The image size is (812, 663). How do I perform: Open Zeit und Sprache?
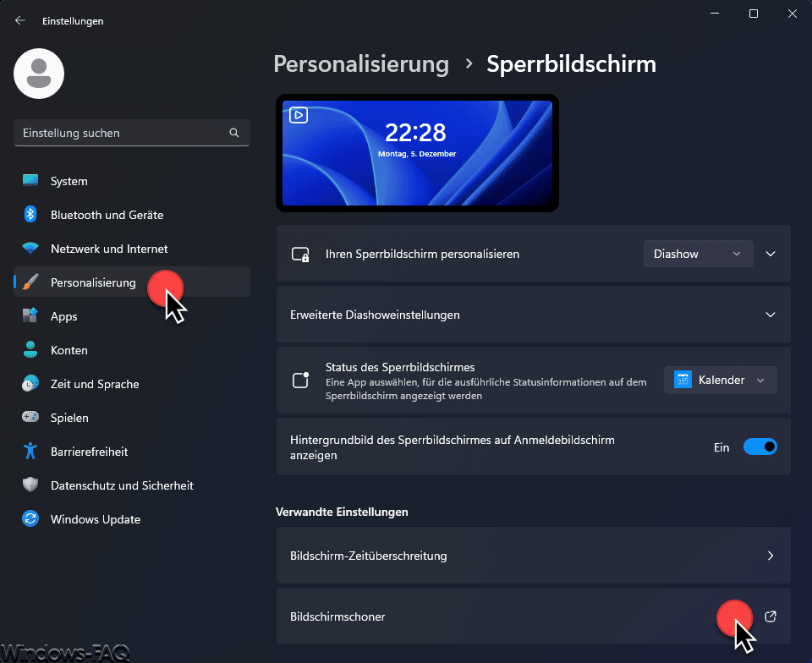(132, 384)
